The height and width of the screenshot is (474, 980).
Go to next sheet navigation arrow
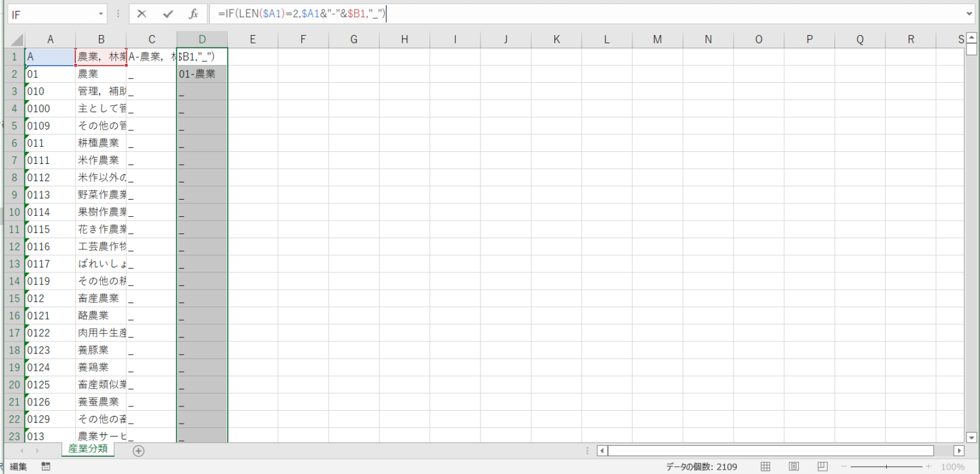[39, 450]
